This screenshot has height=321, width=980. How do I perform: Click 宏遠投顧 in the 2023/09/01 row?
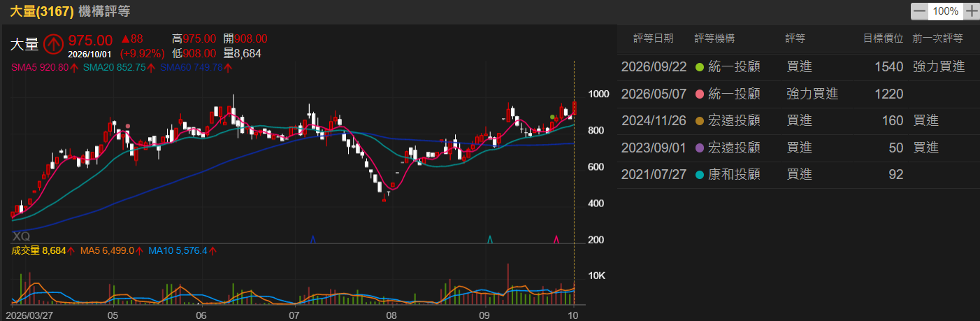pyautogui.click(x=734, y=148)
